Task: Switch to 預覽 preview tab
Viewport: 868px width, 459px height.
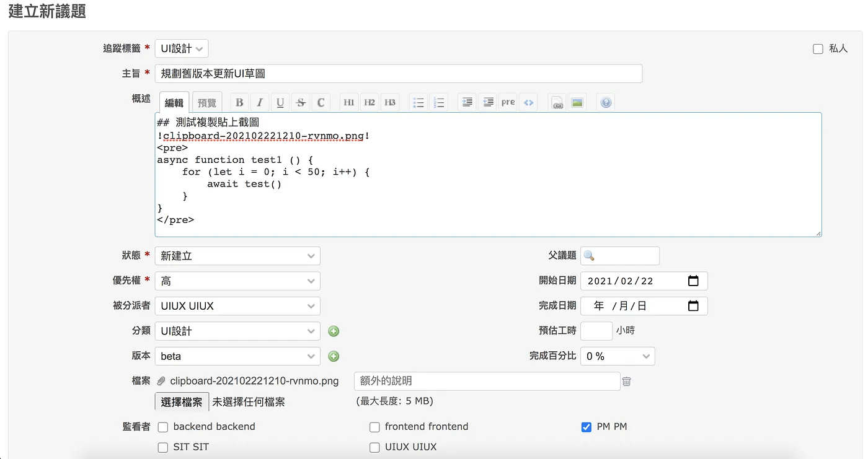Action: point(207,103)
